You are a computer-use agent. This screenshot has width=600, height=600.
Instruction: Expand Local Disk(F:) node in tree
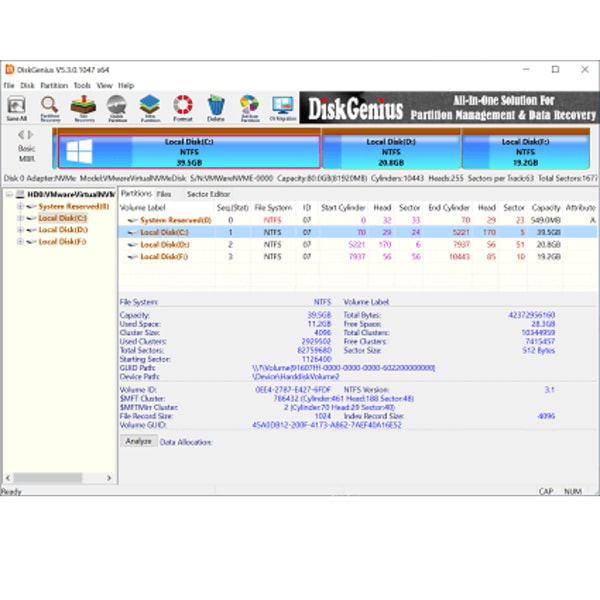20,242
